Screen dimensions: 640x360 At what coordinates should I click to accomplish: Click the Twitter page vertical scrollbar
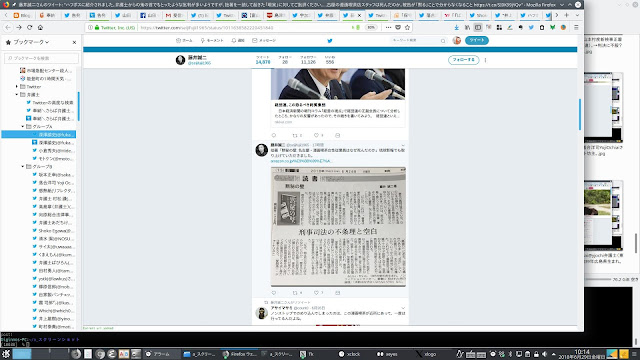(x=580, y=115)
